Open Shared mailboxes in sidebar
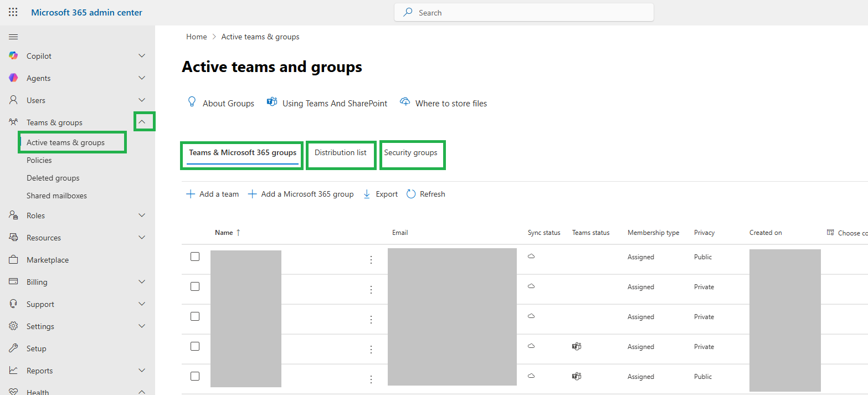Viewport: 868px width, 395px height. pos(57,196)
